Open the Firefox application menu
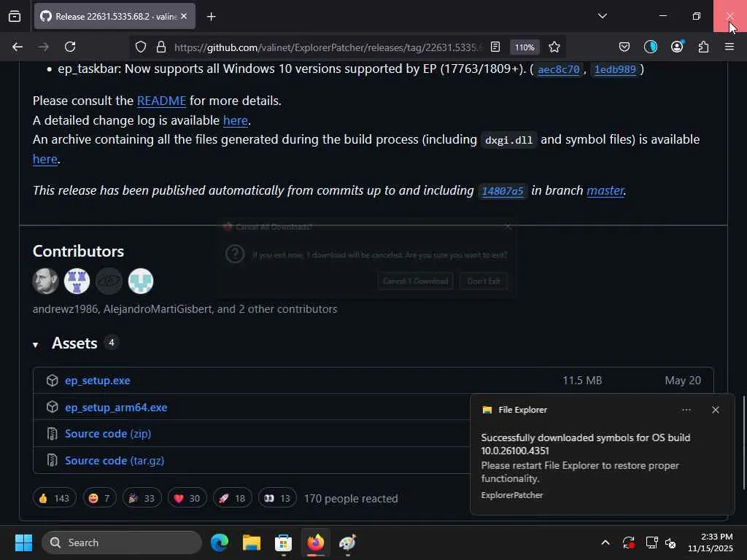Viewport: 747px width, 560px height. coord(729,47)
